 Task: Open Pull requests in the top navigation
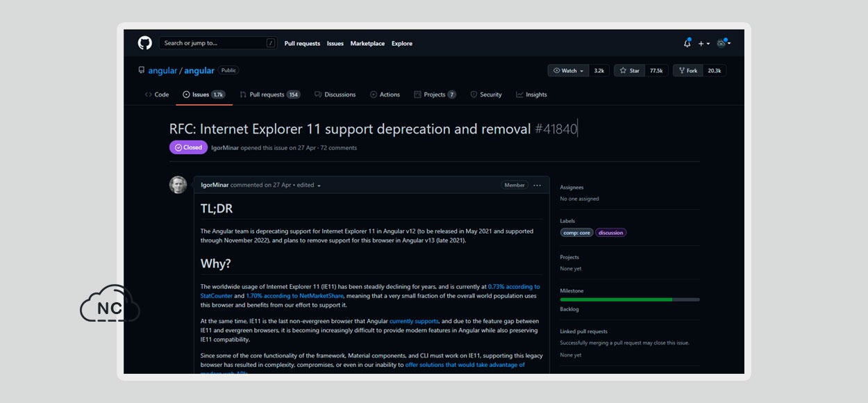tap(302, 43)
